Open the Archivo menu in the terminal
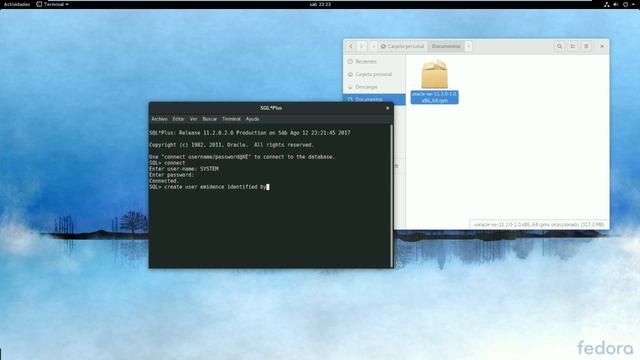 (160, 119)
